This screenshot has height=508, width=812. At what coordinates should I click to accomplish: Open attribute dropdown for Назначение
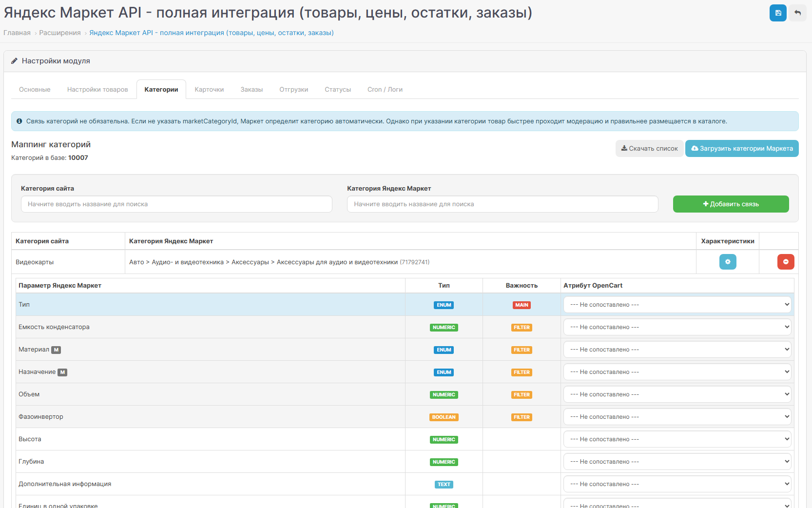coord(677,372)
